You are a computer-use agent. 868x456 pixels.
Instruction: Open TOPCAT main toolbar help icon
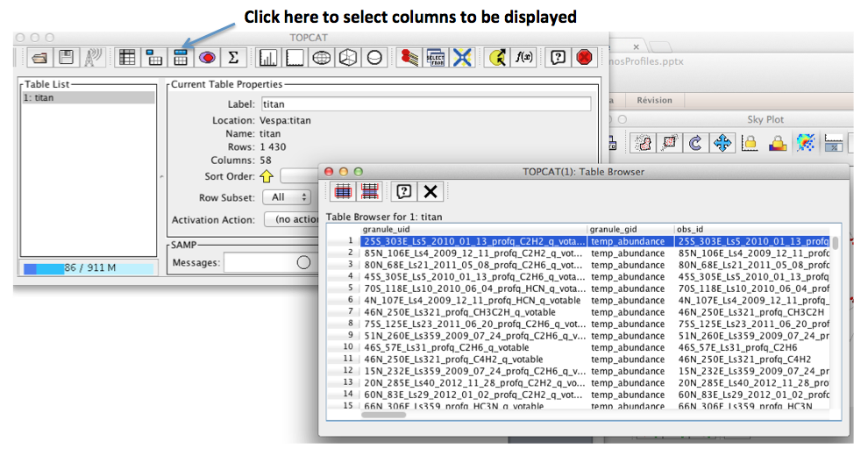pos(558,58)
